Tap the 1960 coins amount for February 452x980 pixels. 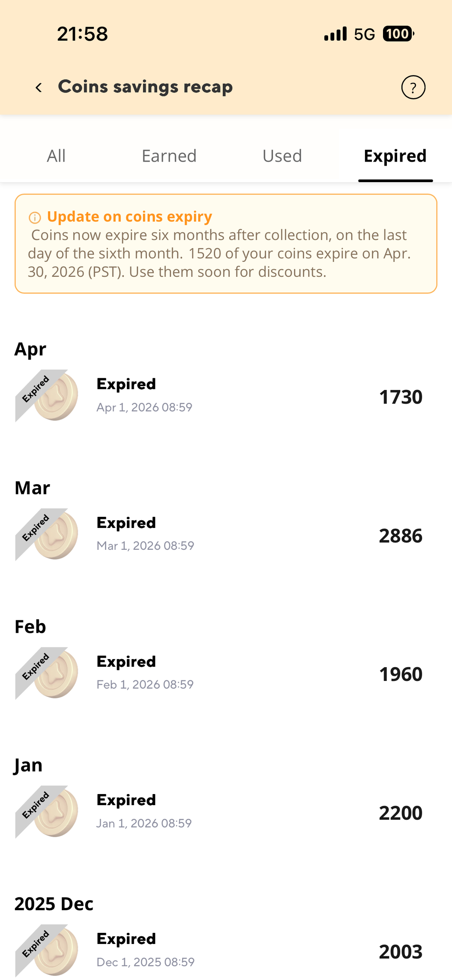click(401, 674)
